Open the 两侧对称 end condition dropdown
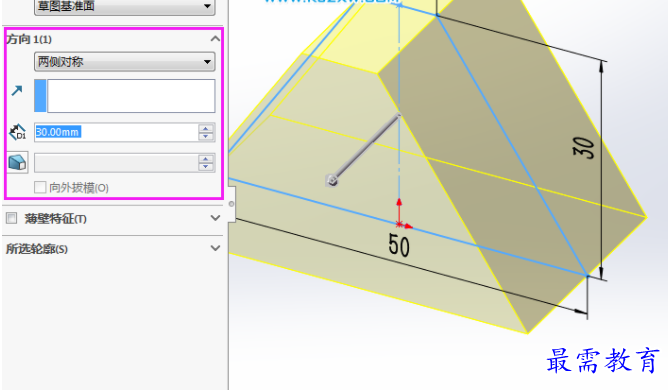Screen dimensions: 668x392 (124, 62)
